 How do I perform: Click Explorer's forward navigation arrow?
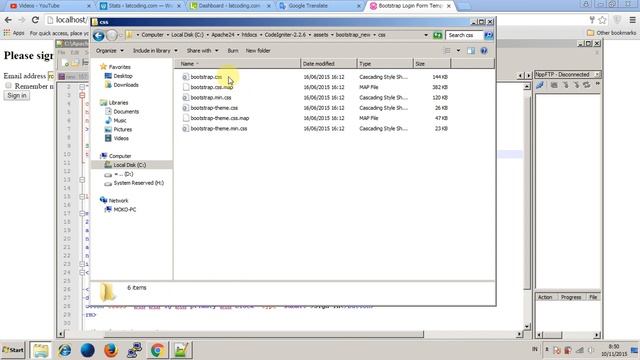[112, 36]
